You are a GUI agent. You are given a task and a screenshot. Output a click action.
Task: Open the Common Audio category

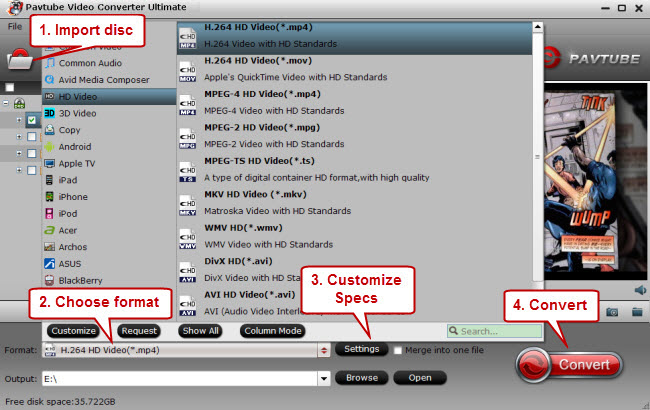[109, 63]
